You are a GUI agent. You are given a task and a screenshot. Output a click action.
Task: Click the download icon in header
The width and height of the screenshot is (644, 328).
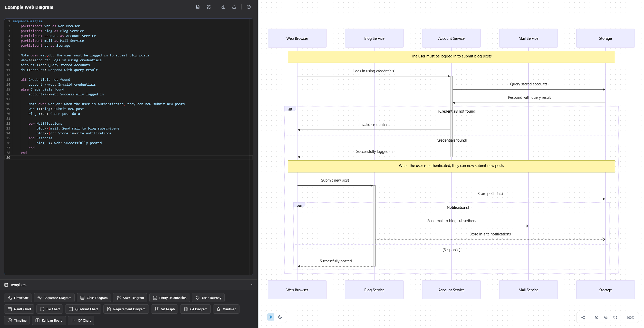223,7
